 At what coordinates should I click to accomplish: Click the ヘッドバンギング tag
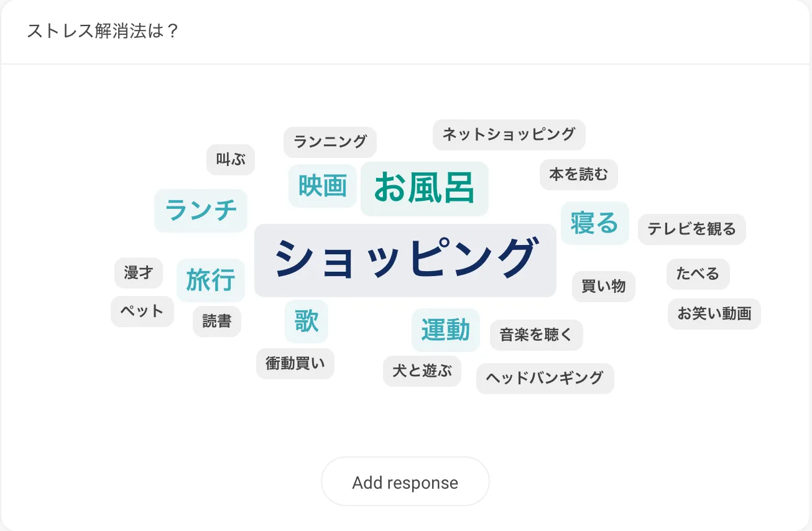545,378
